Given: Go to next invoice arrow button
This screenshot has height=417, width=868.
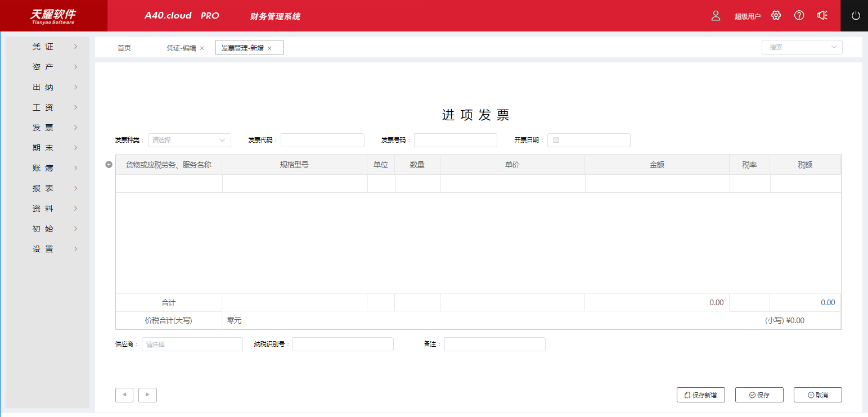Looking at the screenshot, I should click(x=147, y=395).
